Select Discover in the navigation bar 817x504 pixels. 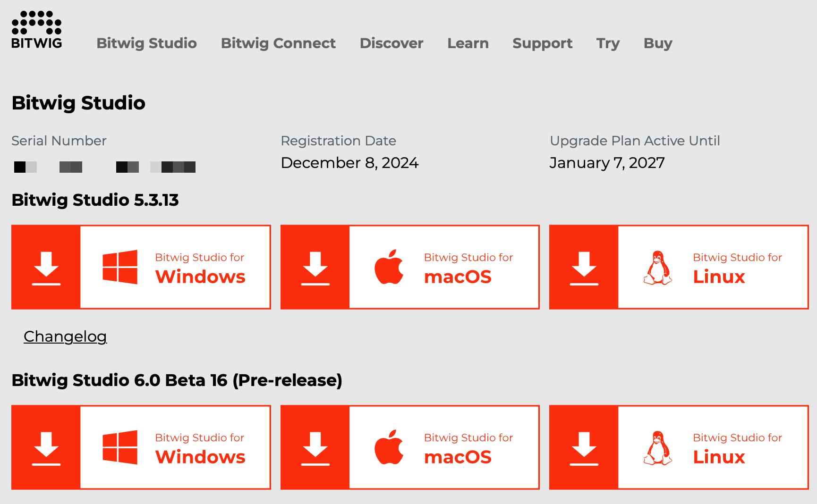coord(391,43)
